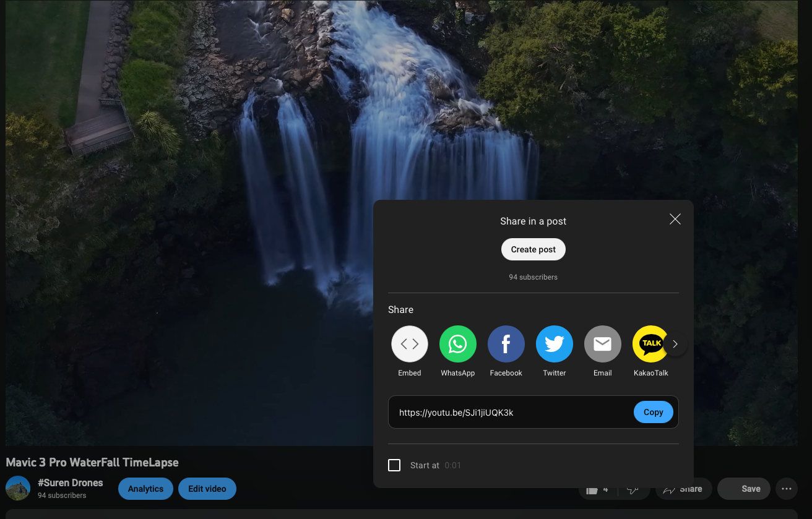Save video to playlist
This screenshot has height=519, width=812.
pos(743,489)
